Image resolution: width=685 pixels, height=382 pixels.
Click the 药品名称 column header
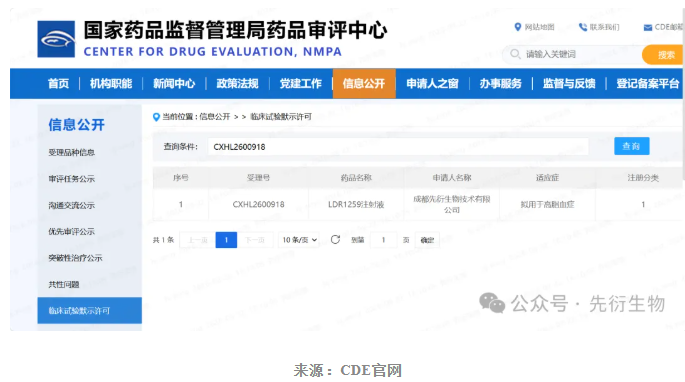pos(356,177)
